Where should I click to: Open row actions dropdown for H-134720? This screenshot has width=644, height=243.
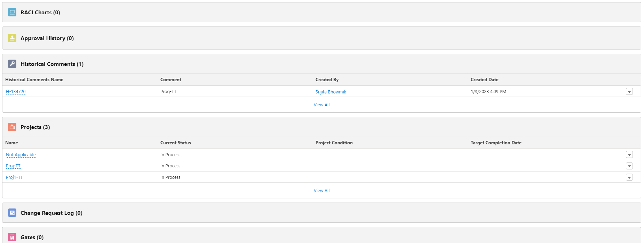pyautogui.click(x=629, y=92)
